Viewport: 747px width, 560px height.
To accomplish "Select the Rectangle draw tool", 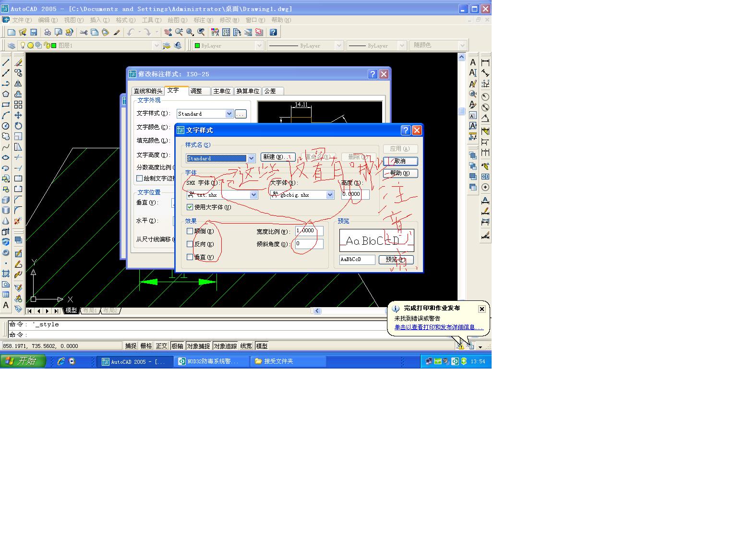I will pos(6,105).
